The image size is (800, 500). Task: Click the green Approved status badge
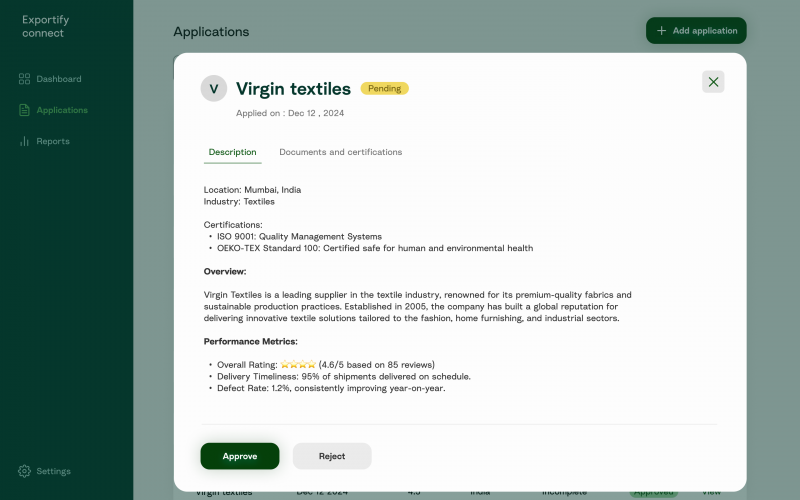[x=653, y=493]
